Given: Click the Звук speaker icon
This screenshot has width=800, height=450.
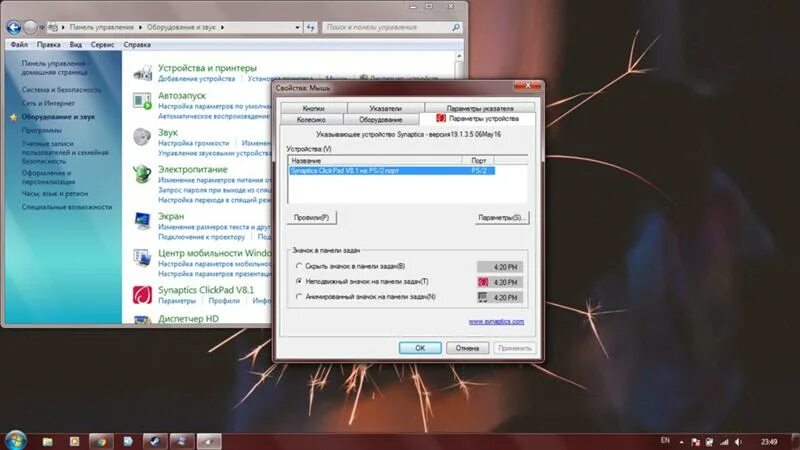Looking at the screenshot, I should click(142, 137).
